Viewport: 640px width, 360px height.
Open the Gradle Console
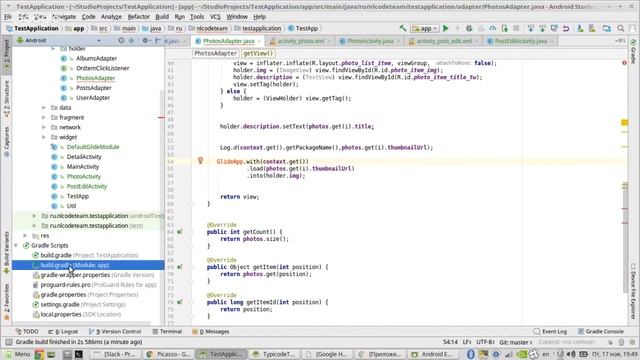click(600, 331)
